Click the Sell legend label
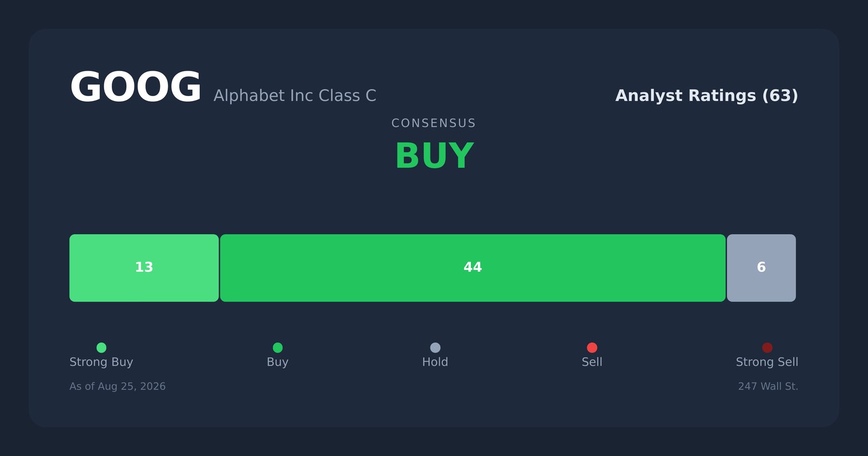The height and width of the screenshot is (456, 868). tap(592, 362)
